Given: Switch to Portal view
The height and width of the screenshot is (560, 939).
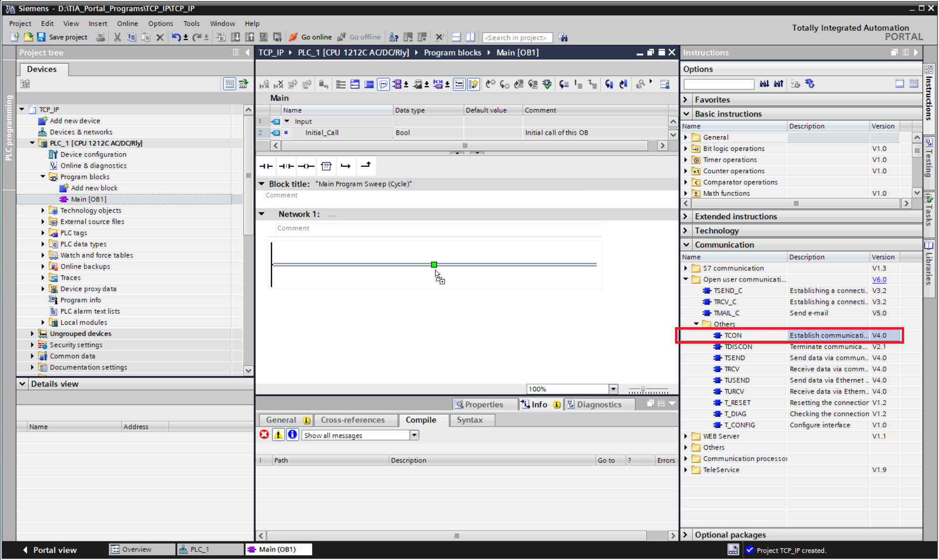Looking at the screenshot, I should click(x=50, y=550).
